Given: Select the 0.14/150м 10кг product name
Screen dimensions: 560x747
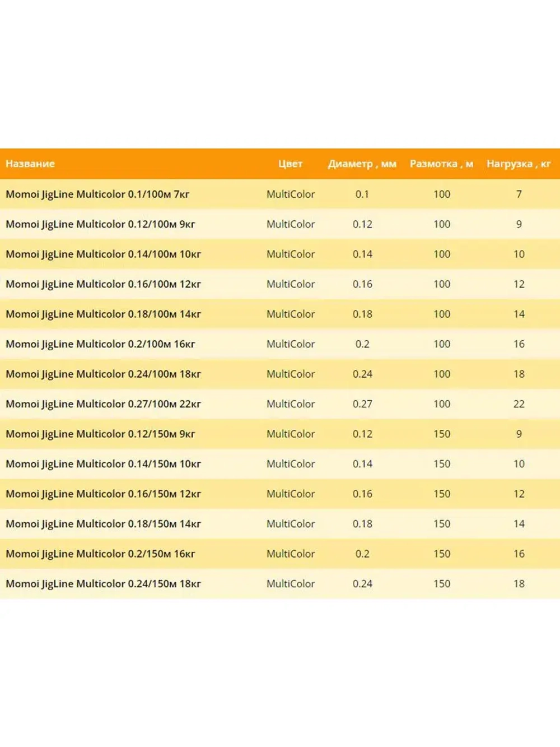Looking at the screenshot, I should coord(103,464).
